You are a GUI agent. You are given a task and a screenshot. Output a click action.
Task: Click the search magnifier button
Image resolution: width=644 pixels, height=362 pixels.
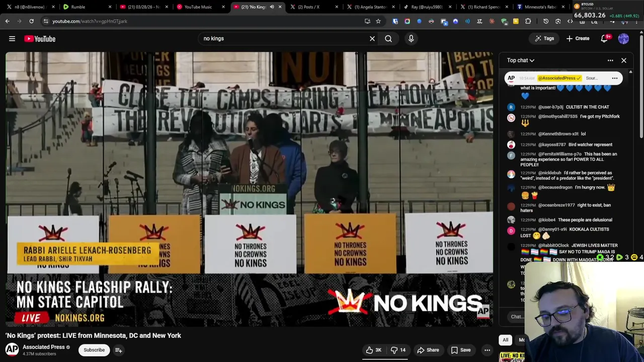(388, 39)
